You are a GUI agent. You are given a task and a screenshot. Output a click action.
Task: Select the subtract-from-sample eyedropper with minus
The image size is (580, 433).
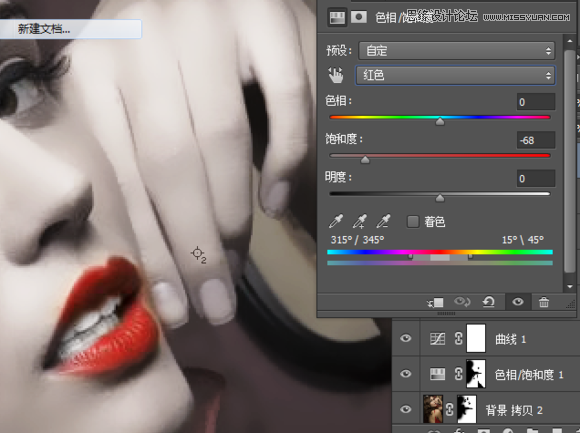pyautogui.click(x=383, y=221)
